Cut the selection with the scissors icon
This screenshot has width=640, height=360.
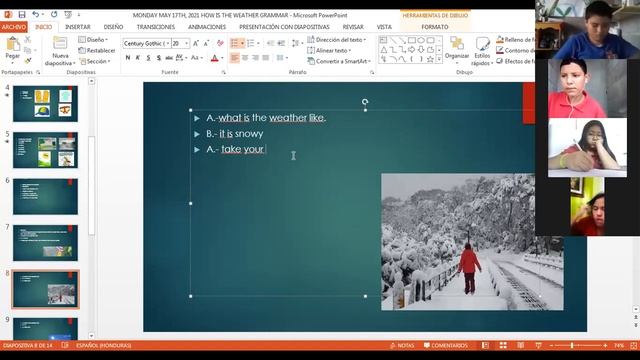tap(27, 40)
